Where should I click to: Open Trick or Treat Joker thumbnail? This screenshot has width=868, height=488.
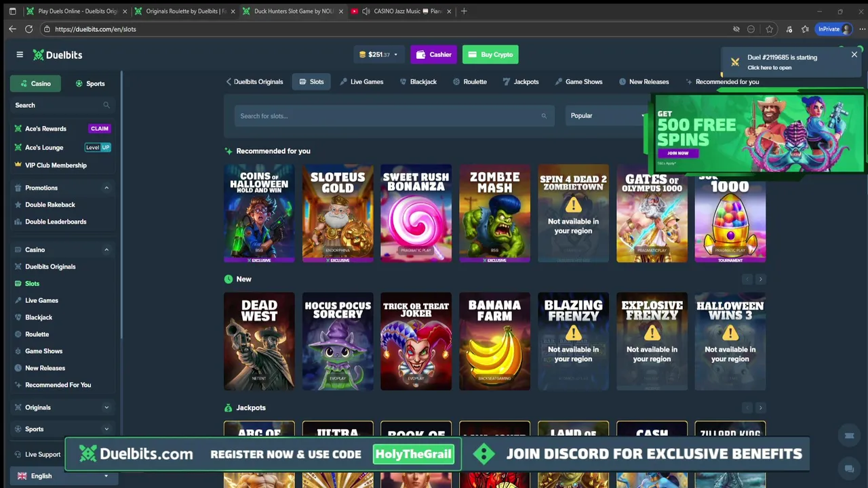[416, 341]
